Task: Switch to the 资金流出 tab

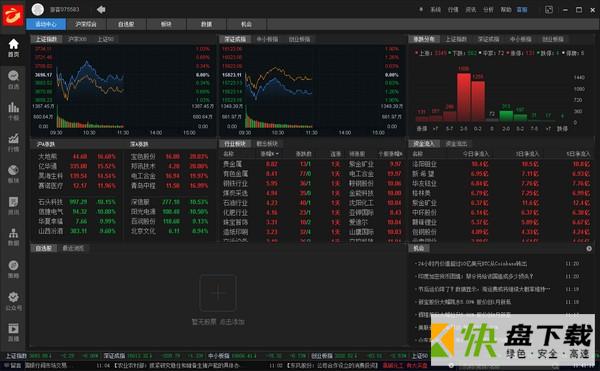Action: (x=456, y=144)
